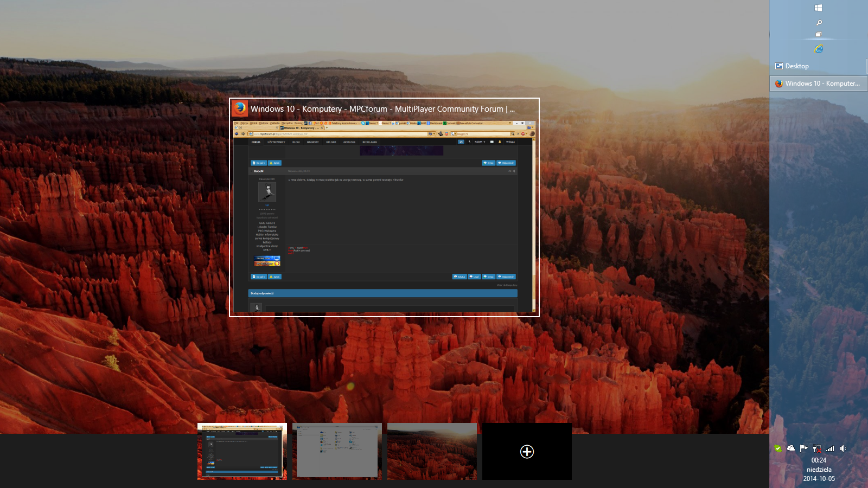Launch Internet Explorer from the taskbar

coord(819,49)
